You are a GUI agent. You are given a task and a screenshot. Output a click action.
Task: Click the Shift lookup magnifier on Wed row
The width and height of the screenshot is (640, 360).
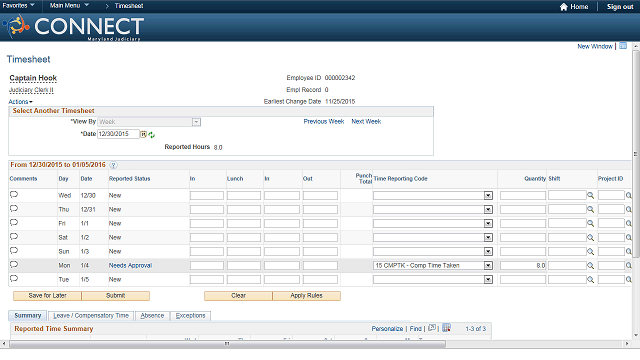[x=590, y=196]
